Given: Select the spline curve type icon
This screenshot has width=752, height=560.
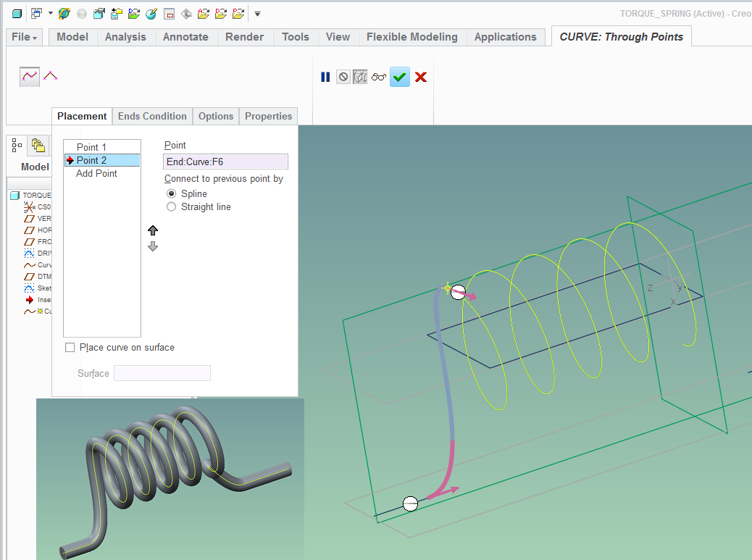Looking at the screenshot, I should coord(30,77).
